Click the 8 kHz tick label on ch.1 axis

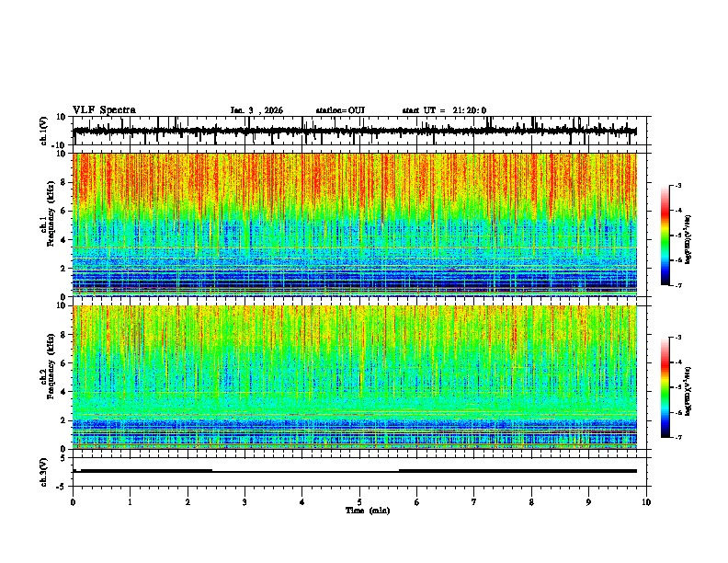point(64,182)
